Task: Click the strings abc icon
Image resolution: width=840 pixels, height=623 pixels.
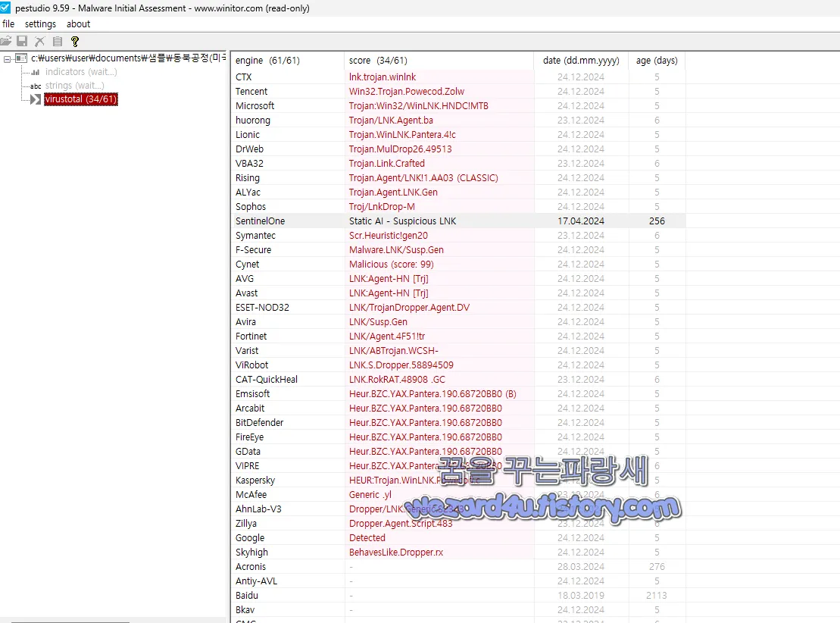Action: 36,86
